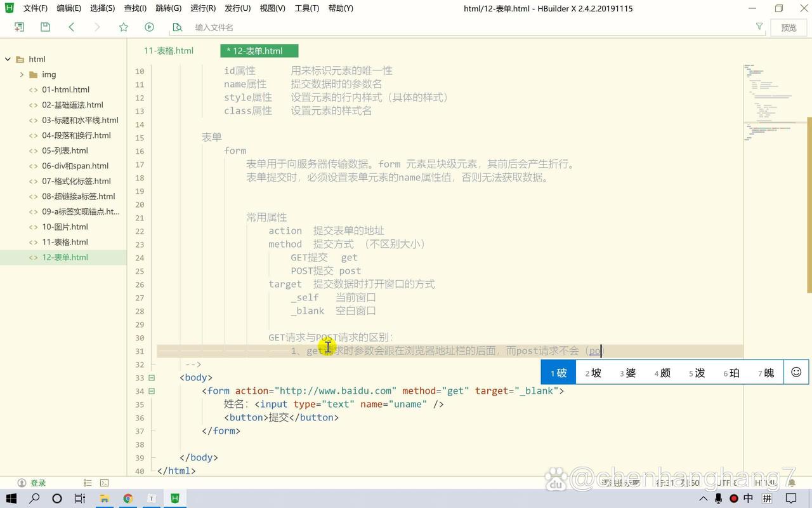Open a new file with the new-file icon

click(19, 27)
